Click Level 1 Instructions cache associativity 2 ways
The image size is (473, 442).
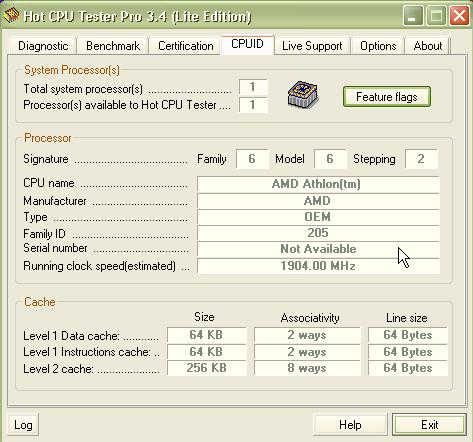pos(307,352)
